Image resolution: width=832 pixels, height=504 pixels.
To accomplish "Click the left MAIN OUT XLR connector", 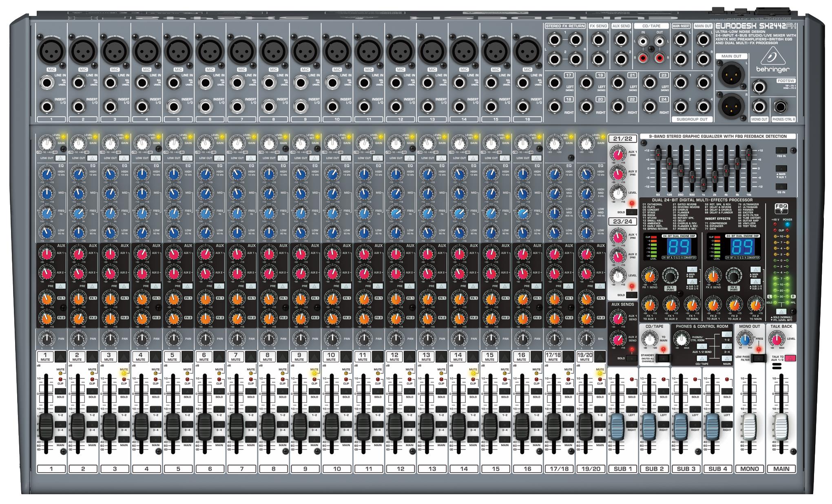I will point(732,75).
